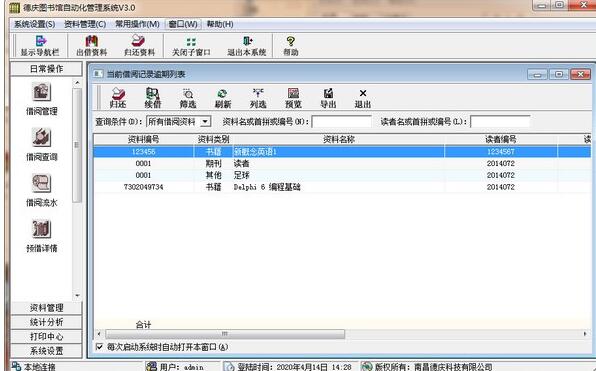Click the clock icon beside 登陆时间
596x371 pixels.
pyautogui.click(x=229, y=367)
